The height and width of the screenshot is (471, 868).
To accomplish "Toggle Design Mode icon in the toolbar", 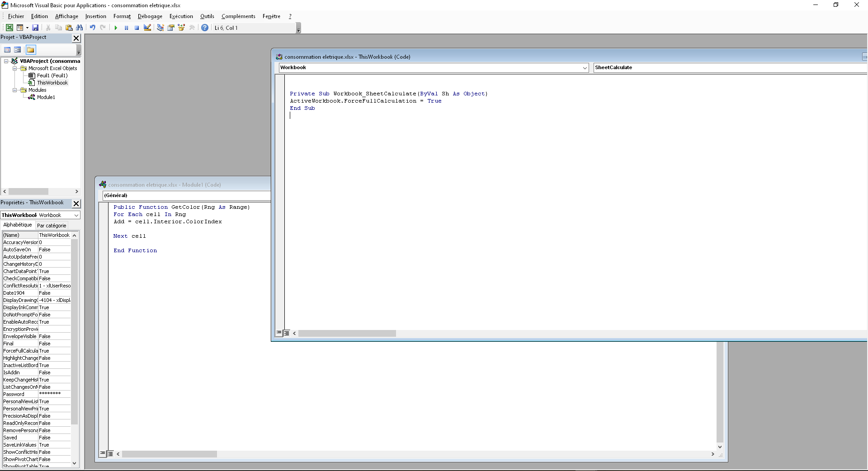I will pyautogui.click(x=147, y=28).
